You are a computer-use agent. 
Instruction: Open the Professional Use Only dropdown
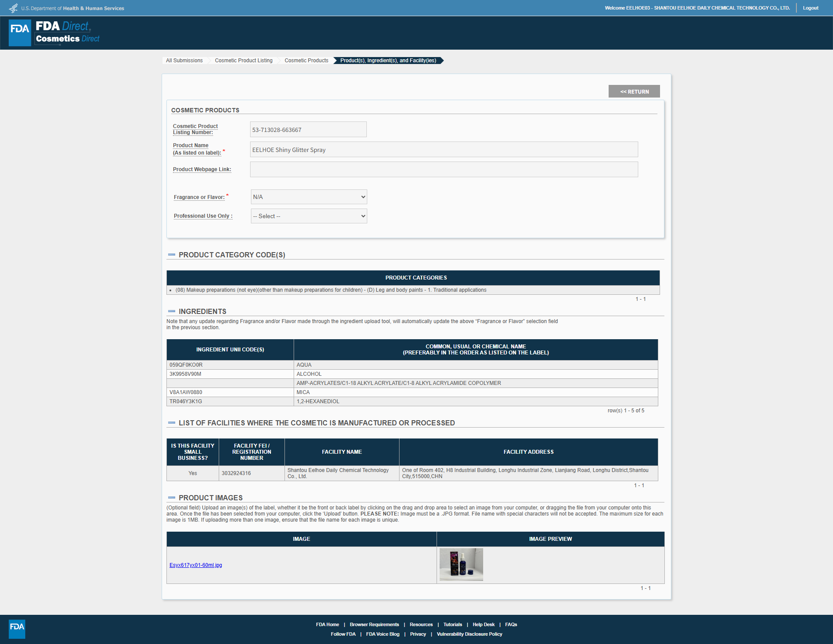pyautogui.click(x=309, y=216)
